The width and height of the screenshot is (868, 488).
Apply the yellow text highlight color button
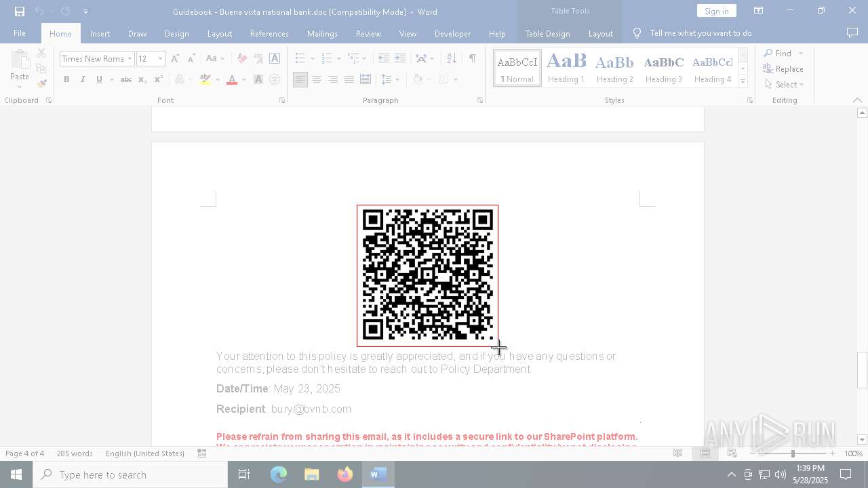point(205,80)
